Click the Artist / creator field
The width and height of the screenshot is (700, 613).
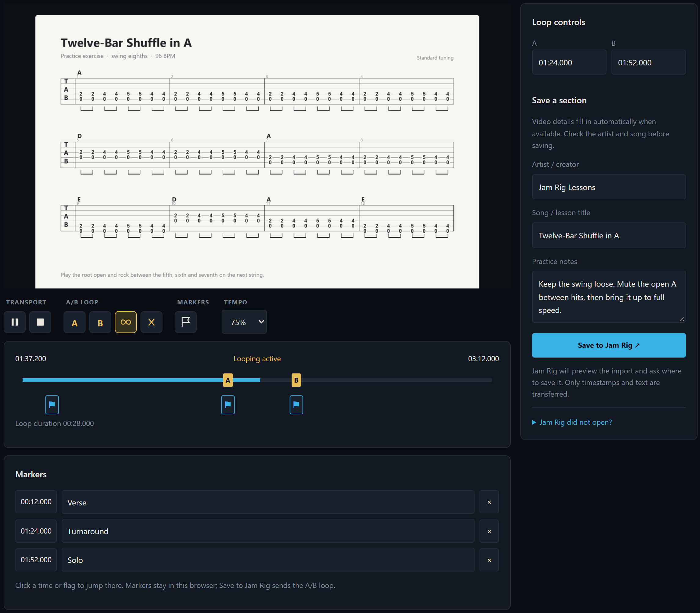point(609,187)
